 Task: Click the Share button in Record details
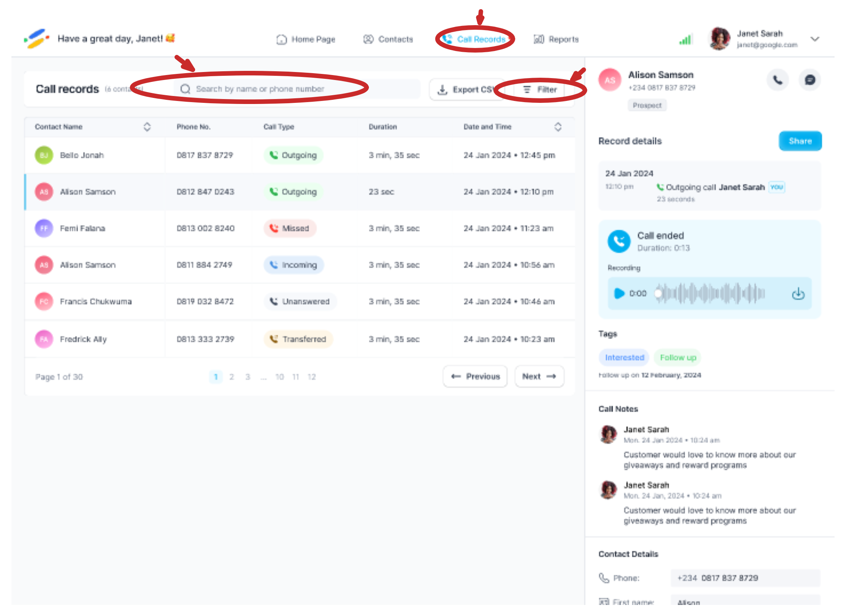[x=800, y=141]
